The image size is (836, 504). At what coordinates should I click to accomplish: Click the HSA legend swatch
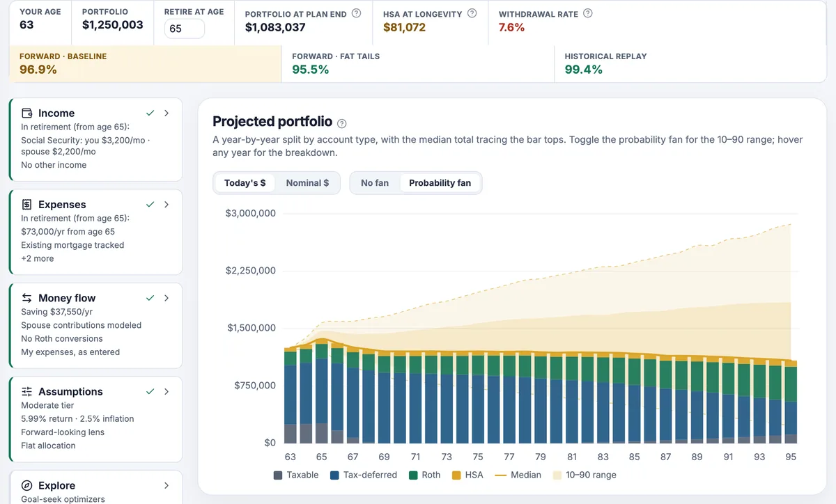(x=457, y=475)
